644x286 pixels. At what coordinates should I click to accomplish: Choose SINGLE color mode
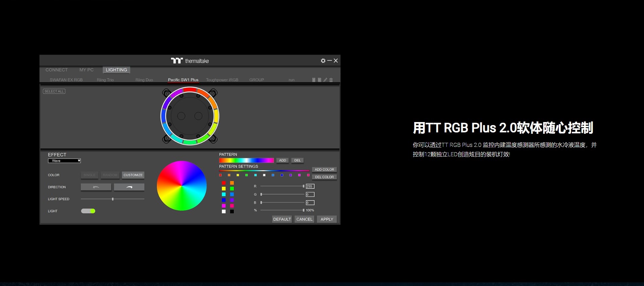tap(90, 175)
